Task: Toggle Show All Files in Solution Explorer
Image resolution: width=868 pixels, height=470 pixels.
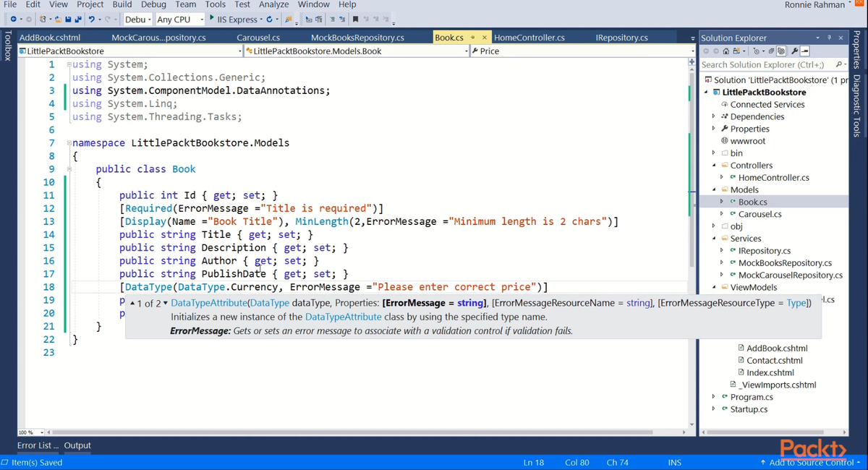Action: click(781, 51)
